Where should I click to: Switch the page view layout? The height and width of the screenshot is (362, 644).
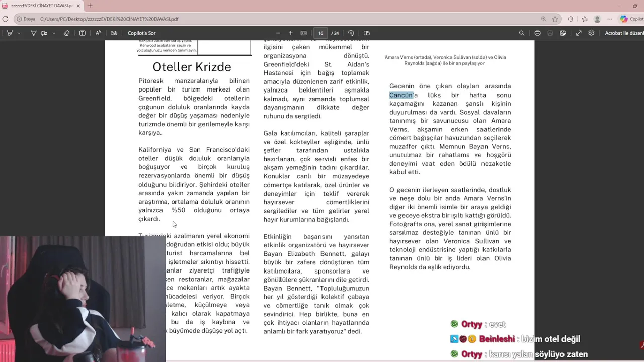[367, 33]
